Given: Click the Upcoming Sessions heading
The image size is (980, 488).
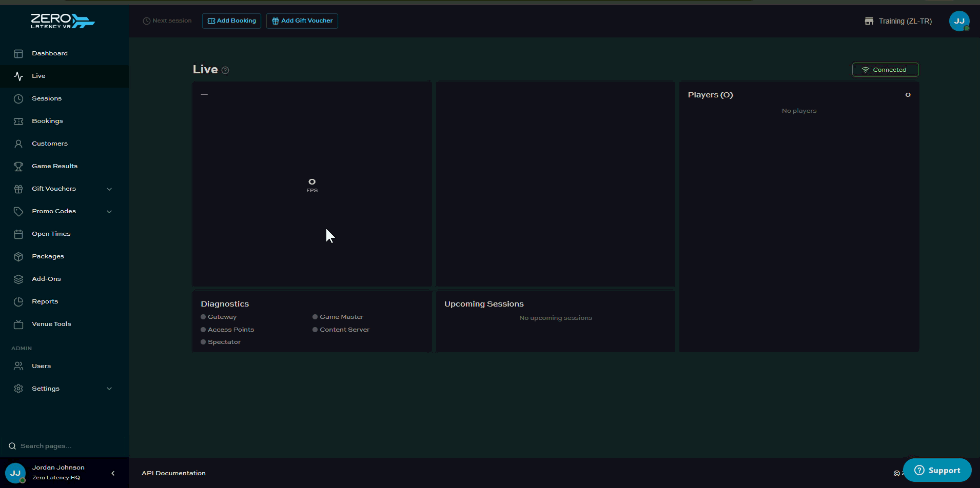Looking at the screenshot, I should (484, 304).
